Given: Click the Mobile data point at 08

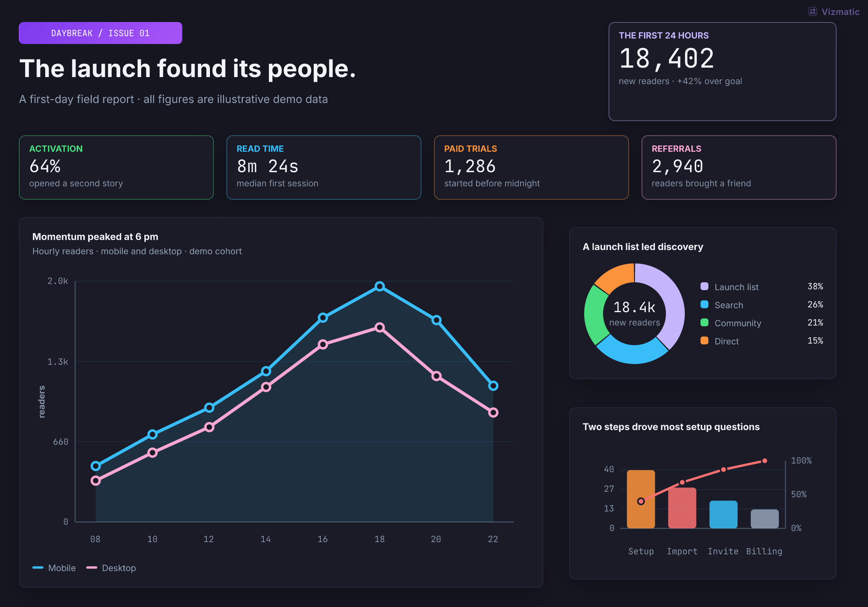Looking at the screenshot, I should point(96,466).
